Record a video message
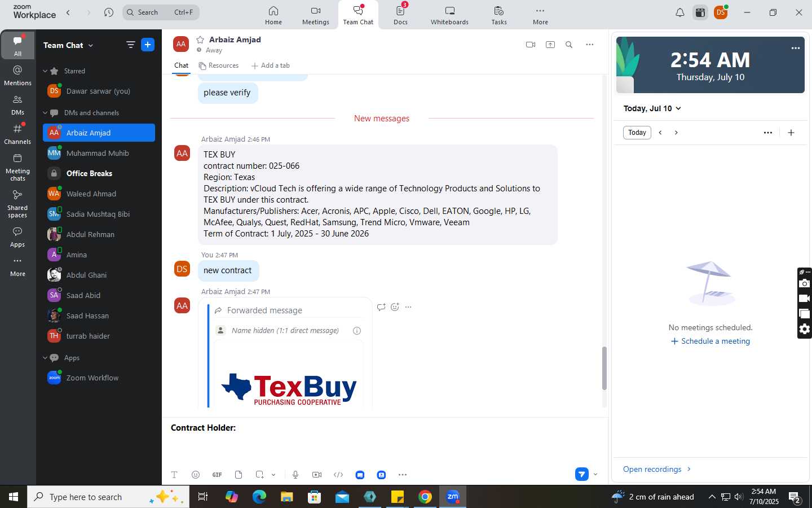Viewport: 812px width, 508px height. [317, 475]
